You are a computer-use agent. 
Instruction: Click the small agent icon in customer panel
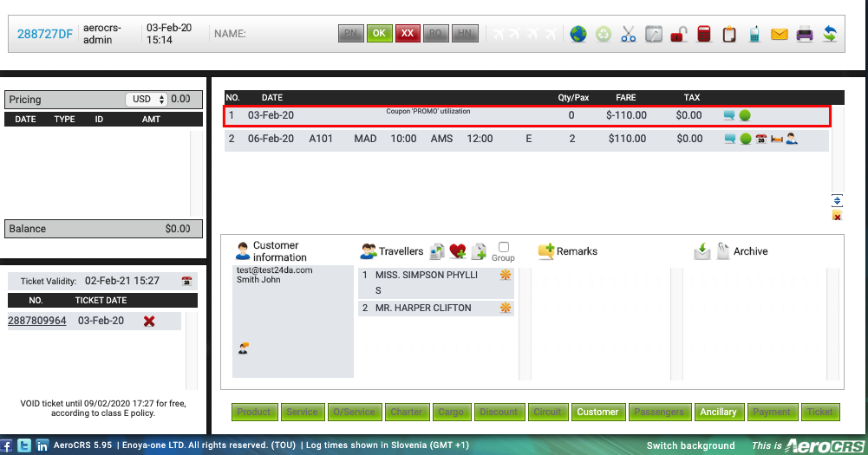click(x=243, y=348)
